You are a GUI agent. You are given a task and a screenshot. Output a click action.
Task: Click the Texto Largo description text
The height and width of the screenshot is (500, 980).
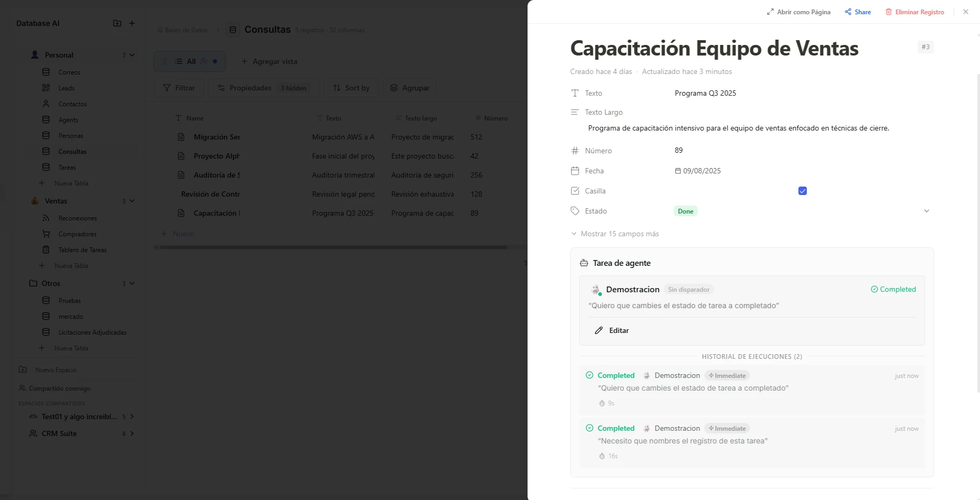[x=738, y=128]
